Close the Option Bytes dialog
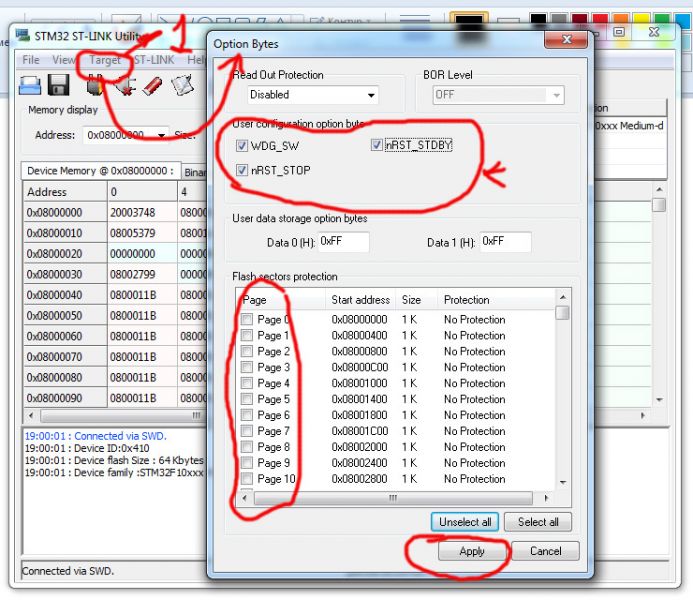The width and height of the screenshot is (693, 600). tap(567, 40)
